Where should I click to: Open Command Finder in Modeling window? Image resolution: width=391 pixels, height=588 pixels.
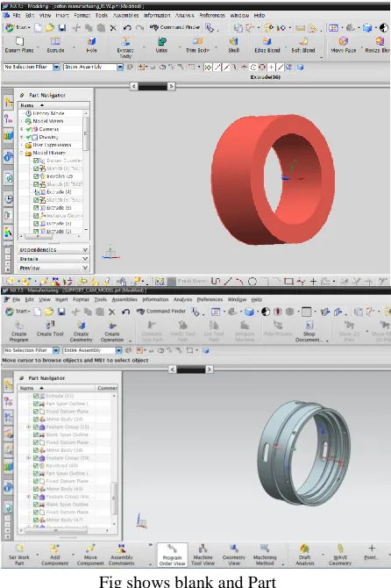click(x=174, y=27)
